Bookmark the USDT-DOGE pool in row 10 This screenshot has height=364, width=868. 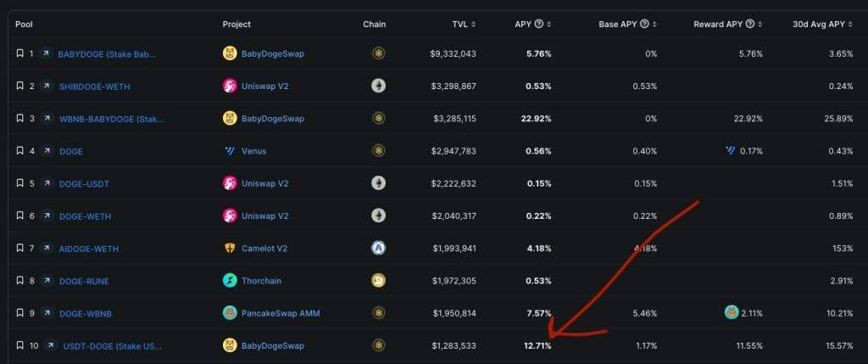click(20, 345)
